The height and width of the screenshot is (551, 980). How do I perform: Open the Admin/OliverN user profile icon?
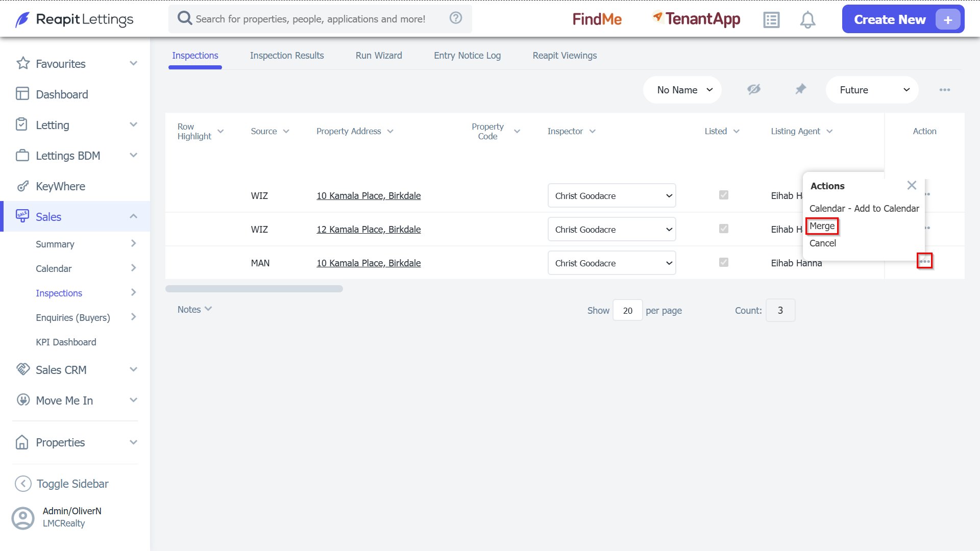click(x=23, y=518)
